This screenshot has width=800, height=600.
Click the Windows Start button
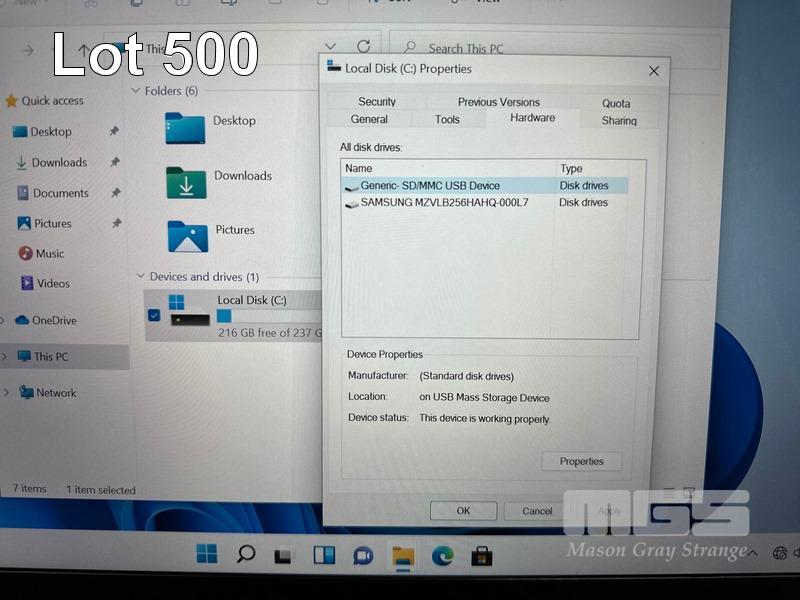tap(207, 554)
